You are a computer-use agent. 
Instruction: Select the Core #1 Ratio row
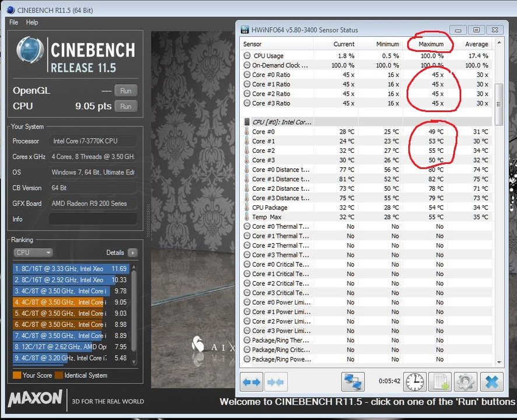click(366, 85)
